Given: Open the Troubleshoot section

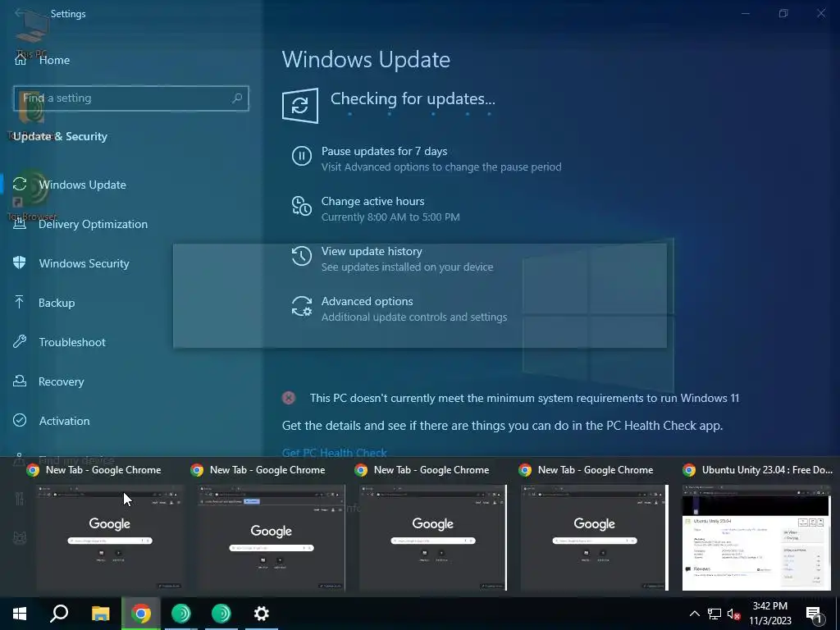Looking at the screenshot, I should tap(72, 342).
